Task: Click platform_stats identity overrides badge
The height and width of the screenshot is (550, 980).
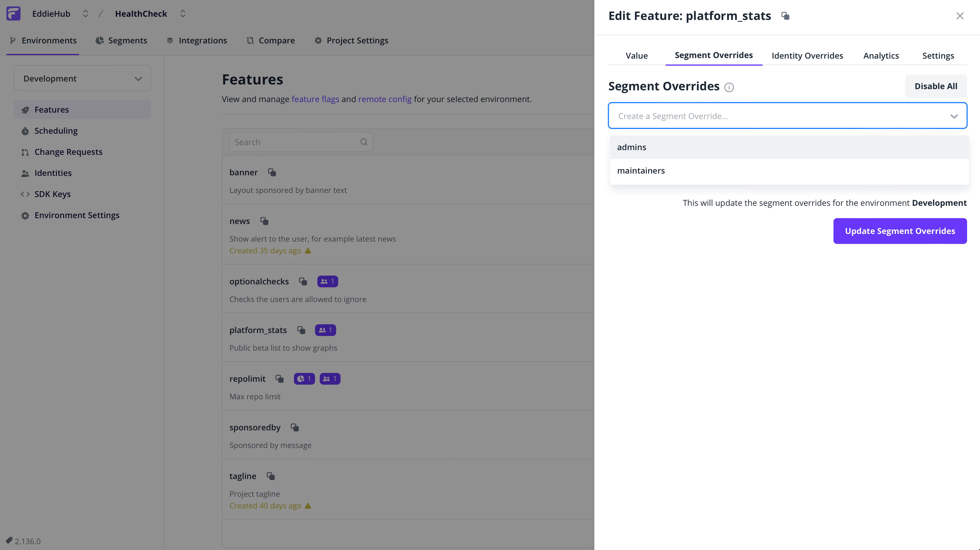Action: point(325,330)
